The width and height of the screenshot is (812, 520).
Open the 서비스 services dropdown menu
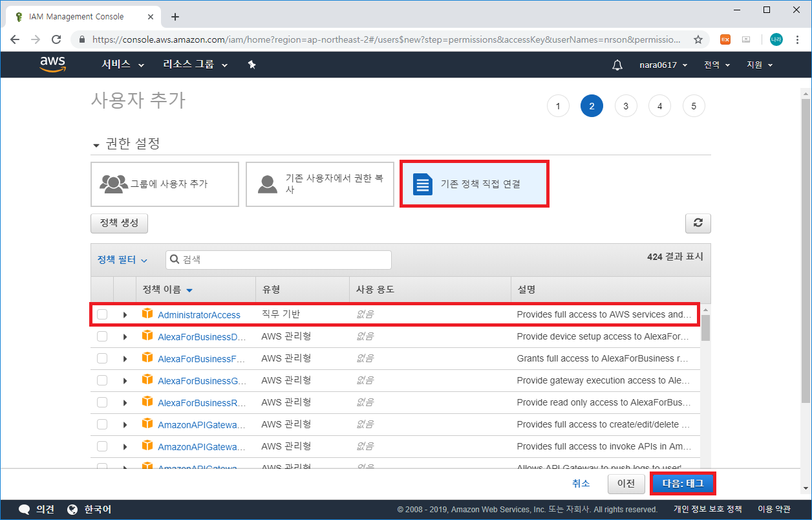pos(123,65)
